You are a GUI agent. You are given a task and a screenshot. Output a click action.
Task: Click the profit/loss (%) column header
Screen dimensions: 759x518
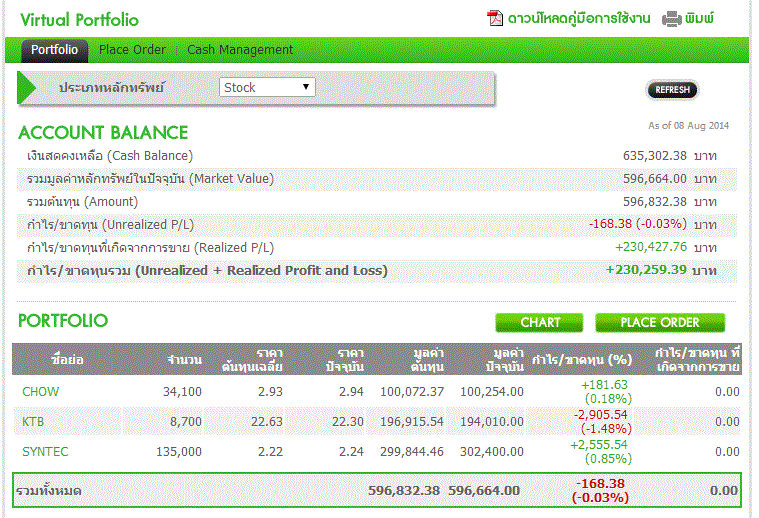point(582,360)
